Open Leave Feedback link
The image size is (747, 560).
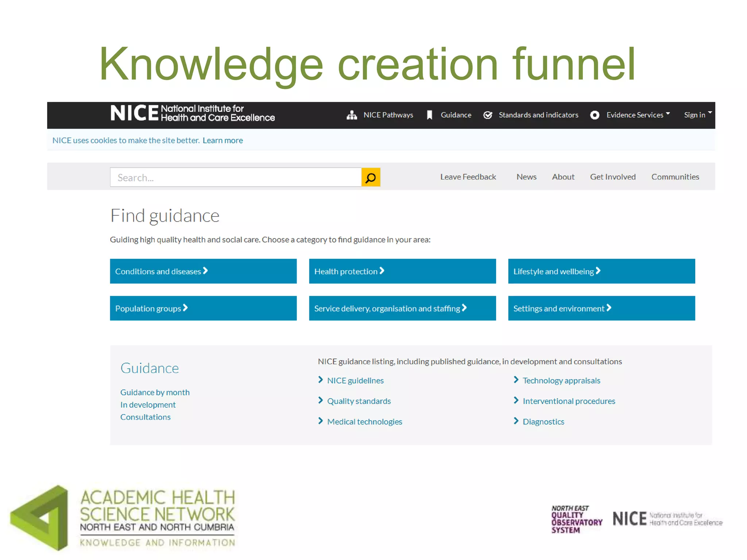pyautogui.click(x=468, y=177)
